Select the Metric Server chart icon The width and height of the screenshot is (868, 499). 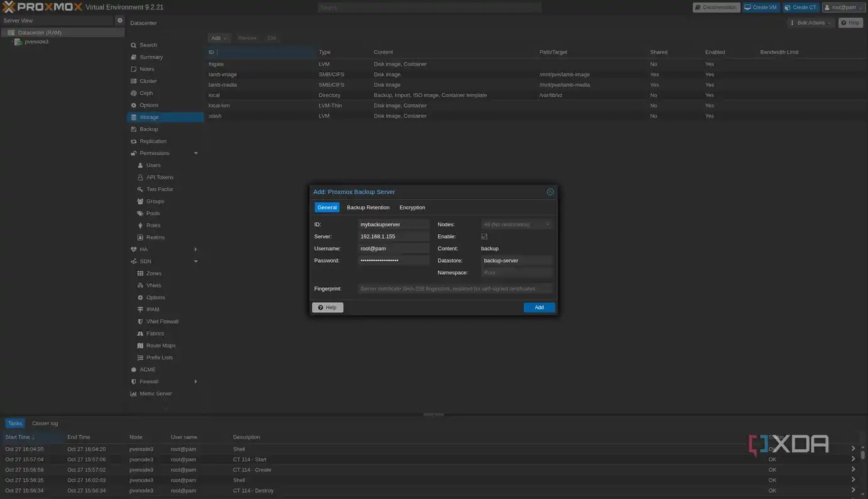tap(134, 394)
